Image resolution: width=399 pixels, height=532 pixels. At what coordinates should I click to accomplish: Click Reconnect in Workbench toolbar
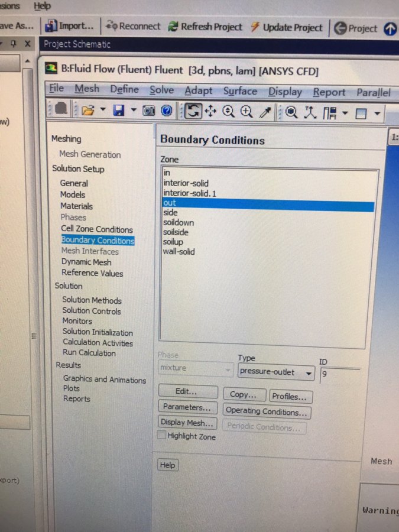click(x=132, y=26)
